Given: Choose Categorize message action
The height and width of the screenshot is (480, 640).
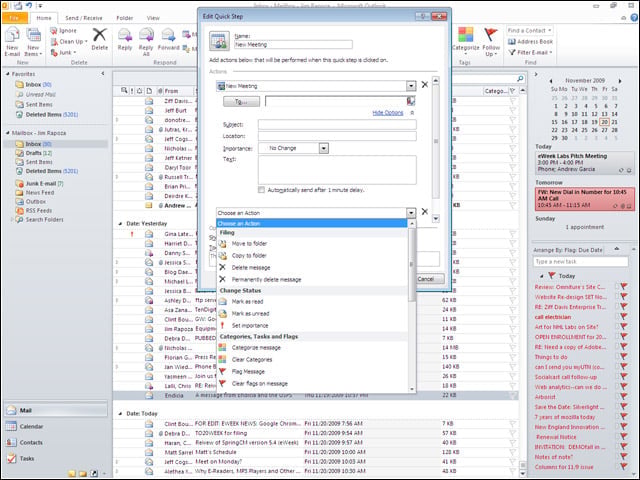Looking at the screenshot, I should click(x=312, y=348).
